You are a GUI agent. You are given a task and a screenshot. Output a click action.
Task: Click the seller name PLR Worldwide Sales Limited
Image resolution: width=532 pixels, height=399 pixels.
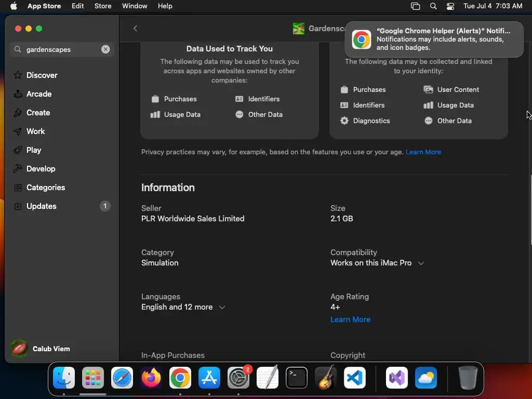(x=193, y=219)
